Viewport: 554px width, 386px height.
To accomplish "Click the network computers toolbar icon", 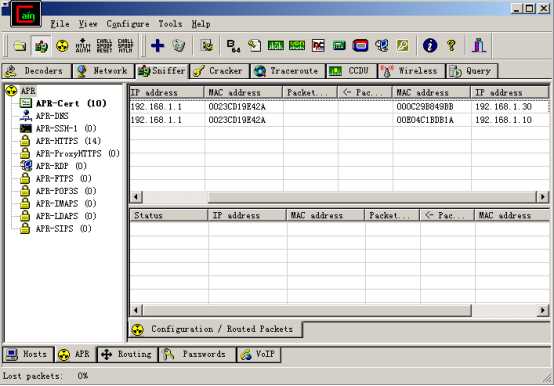I will point(382,46).
